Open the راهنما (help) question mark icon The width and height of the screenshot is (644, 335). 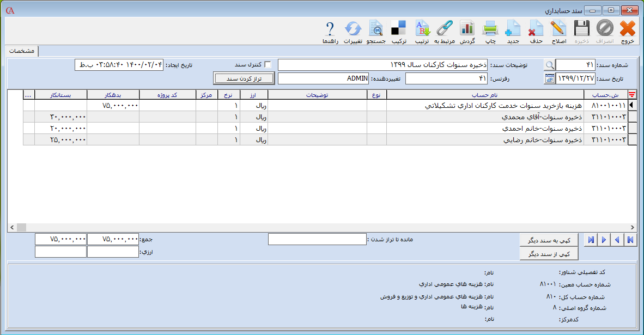tap(330, 29)
